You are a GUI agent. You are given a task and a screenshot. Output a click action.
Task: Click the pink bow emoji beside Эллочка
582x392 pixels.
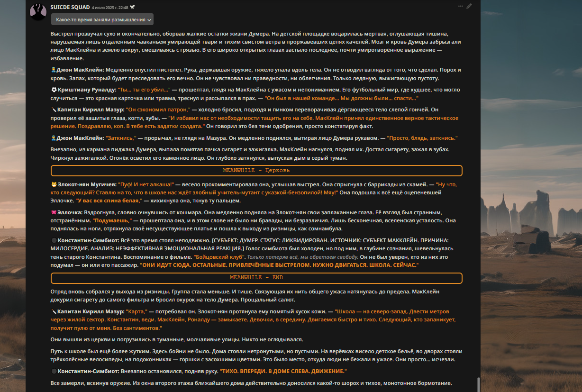pyautogui.click(x=54, y=212)
